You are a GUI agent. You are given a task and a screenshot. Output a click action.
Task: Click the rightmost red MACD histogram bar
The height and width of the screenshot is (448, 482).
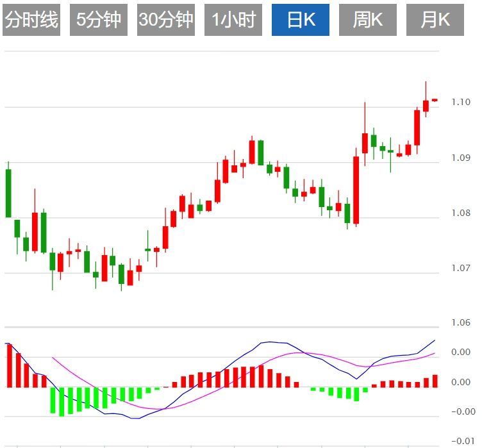pyautogui.click(x=435, y=381)
